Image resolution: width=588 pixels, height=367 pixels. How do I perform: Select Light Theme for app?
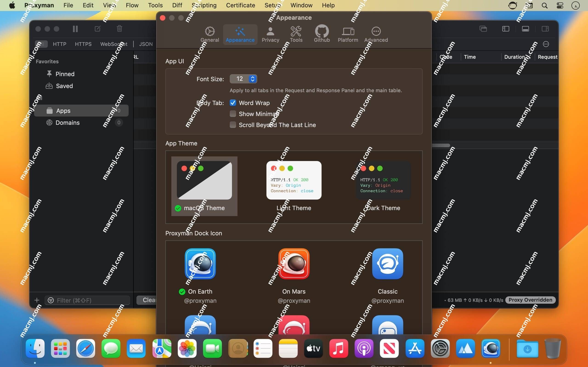click(294, 186)
